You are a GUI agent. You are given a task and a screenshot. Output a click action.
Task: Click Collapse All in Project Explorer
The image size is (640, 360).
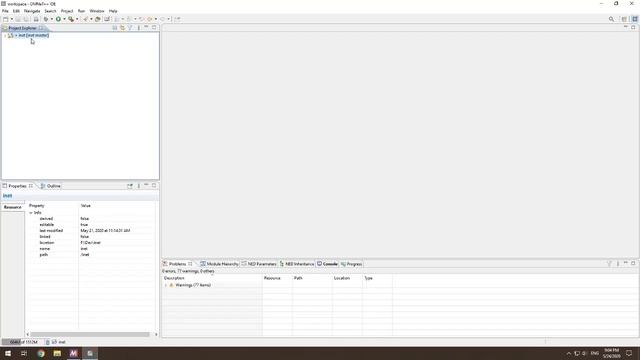click(115, 28)
